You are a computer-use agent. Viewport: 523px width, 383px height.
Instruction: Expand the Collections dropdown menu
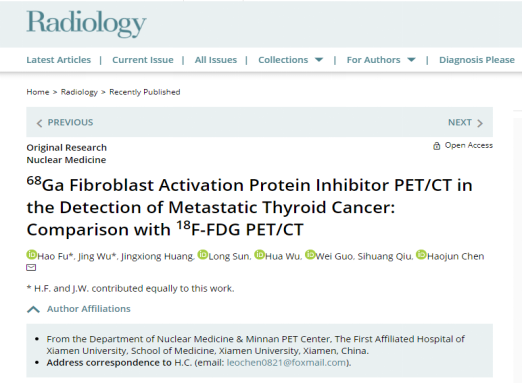click(x=291, y=60)
